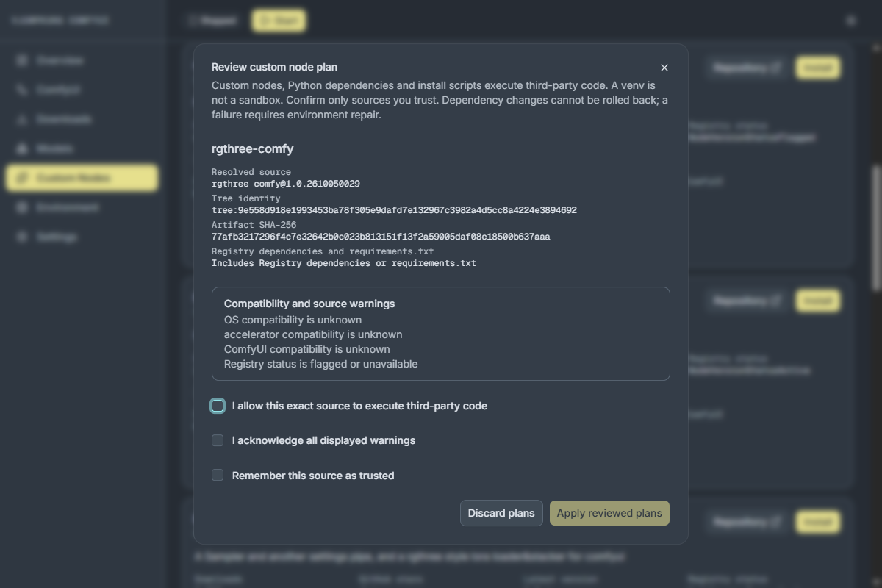Click 'Includes Registry dependencies or requirements.txt' text
This screenshot has height=588, width=882.
point(344,263)
